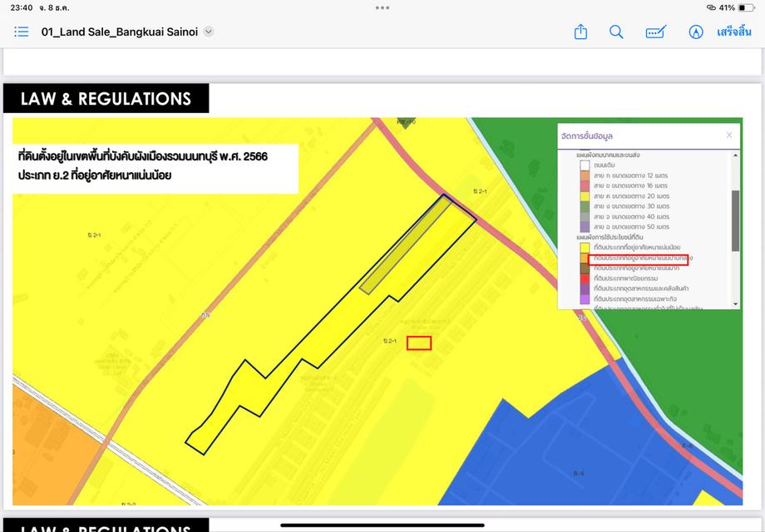765x532 pixels.
Task: Tap the three-dot multitasking indicator at top
Action: click(382, 7)
